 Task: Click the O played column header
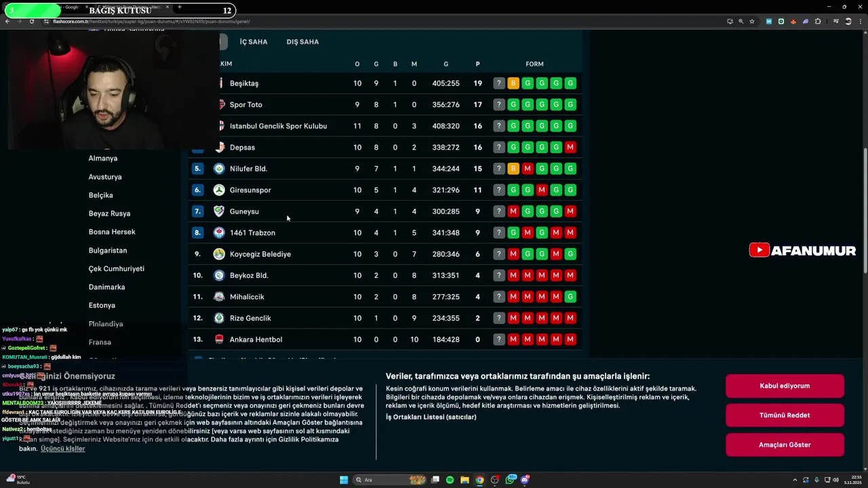[357, 64]
